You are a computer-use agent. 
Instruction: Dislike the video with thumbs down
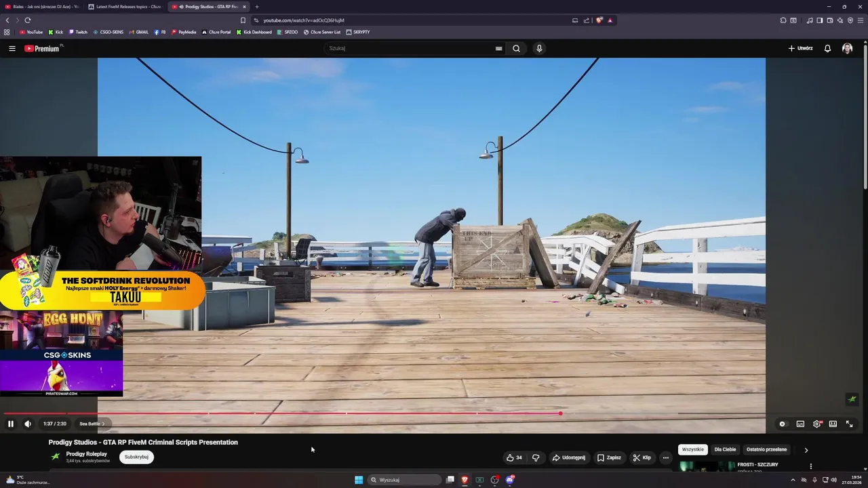(536, 457)
